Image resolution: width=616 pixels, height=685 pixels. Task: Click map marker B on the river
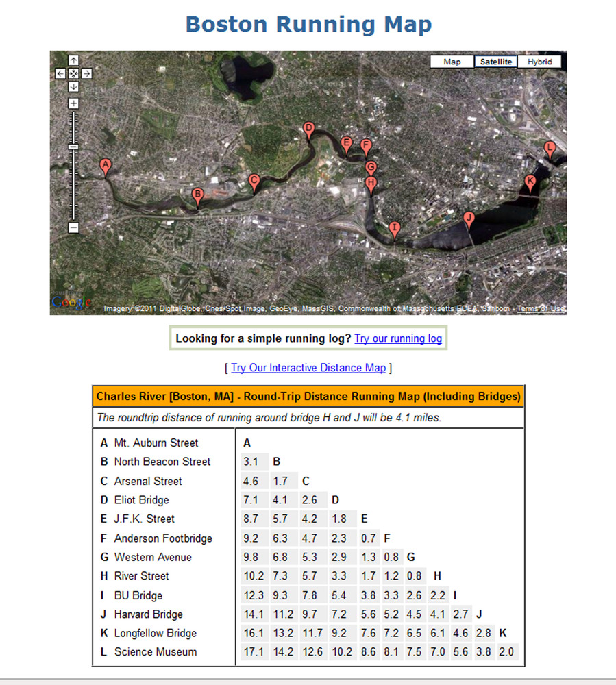pos(197,195)
